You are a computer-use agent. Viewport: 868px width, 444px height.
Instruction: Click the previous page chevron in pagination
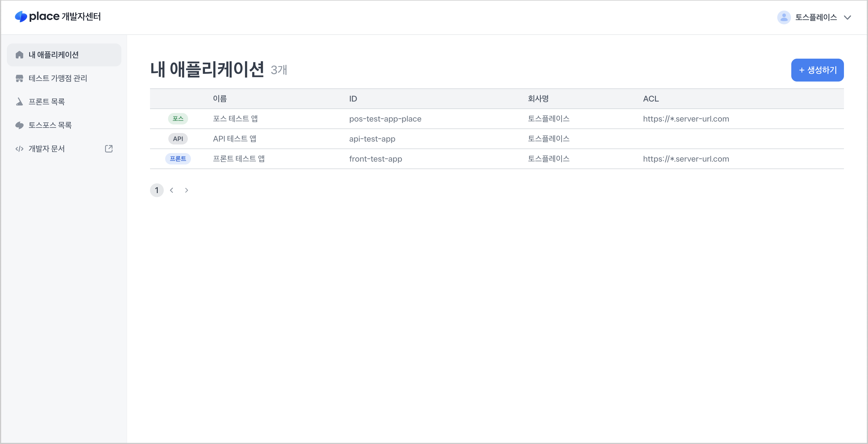coord(172,190)
